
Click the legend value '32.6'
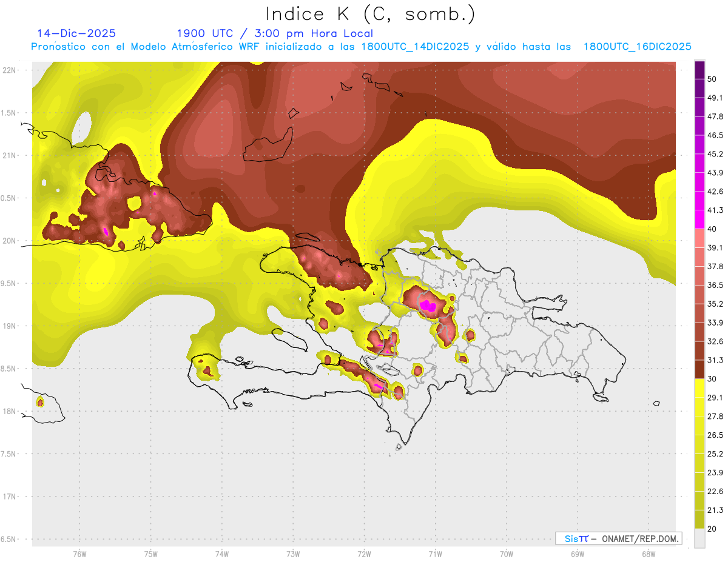click(715, 341)
